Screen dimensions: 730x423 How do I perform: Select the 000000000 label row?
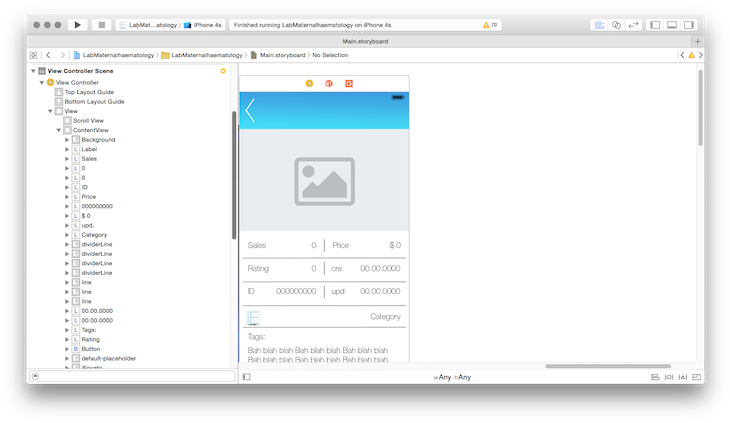point(93,206)
